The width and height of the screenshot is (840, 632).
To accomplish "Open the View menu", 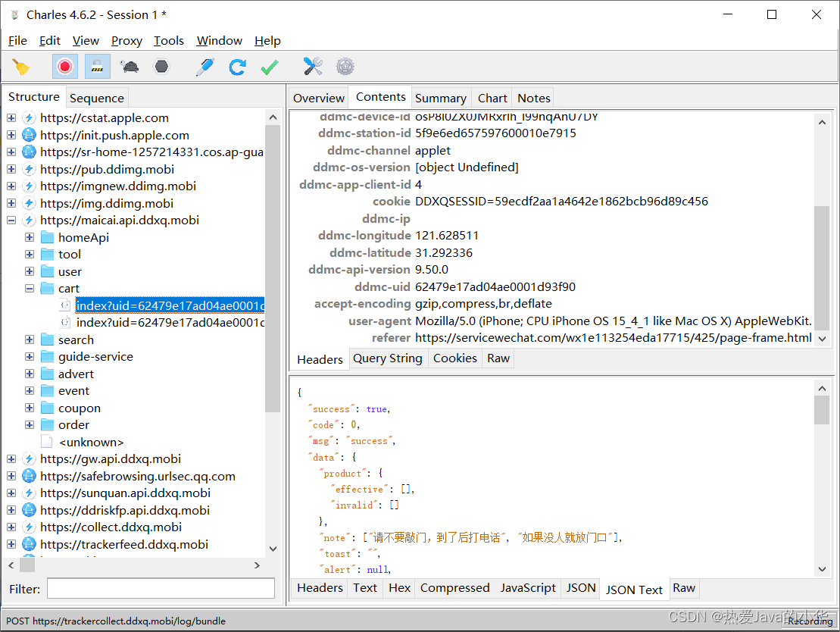I will (x=86, y=41).
